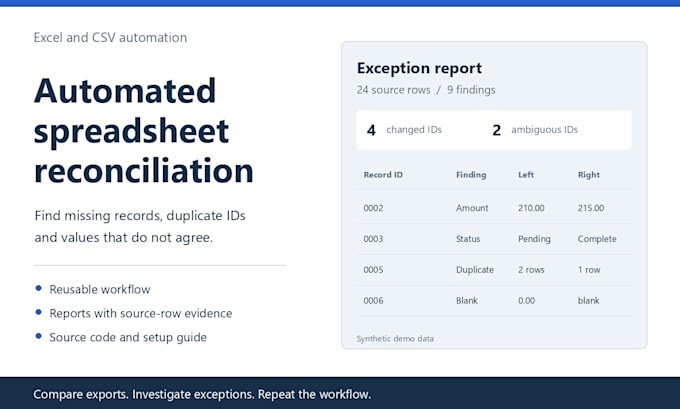Click the 'Finding' column header
This screenshot has width=680, height=409.
471,175
